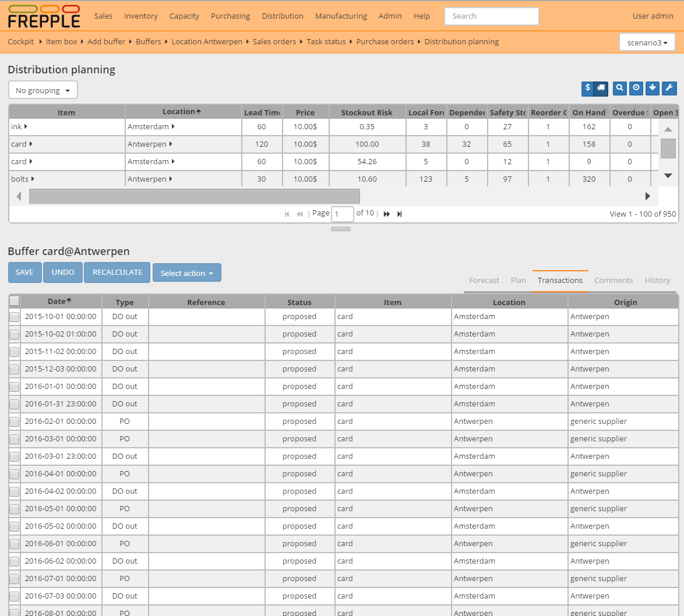Switch to the Comments tab
The width and height of the screenshot is (684, 616).
coord(614,280)
